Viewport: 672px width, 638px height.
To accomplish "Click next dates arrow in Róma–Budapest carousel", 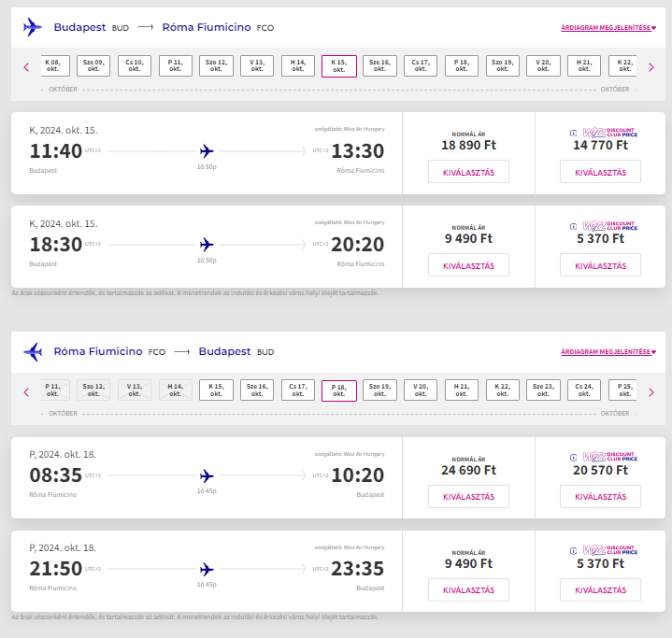I will [651, 391].
